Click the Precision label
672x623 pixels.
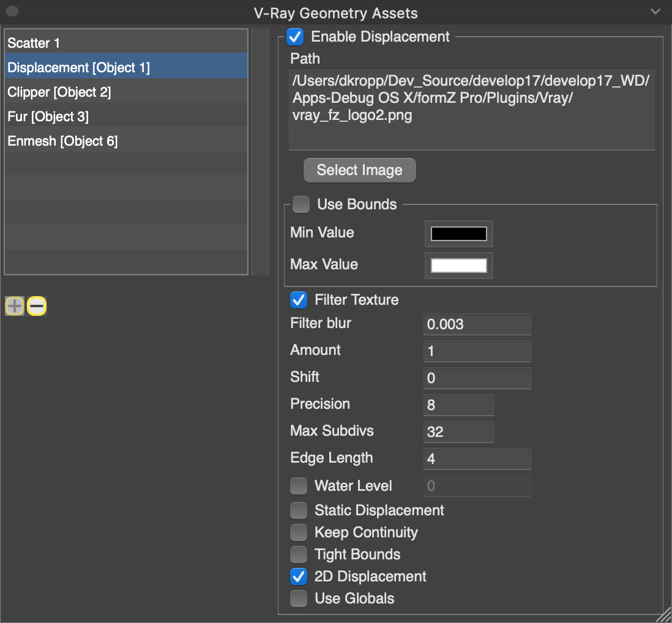point(320,404)
